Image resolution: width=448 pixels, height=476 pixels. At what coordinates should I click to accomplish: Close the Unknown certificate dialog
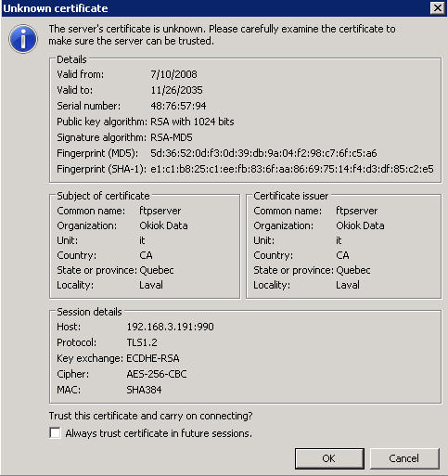click(x=438, y=7)
